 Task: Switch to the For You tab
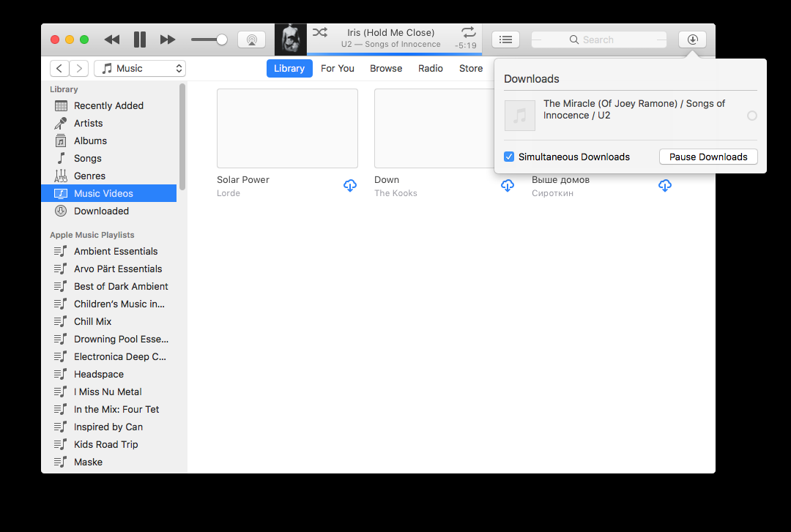pos(338,69)
